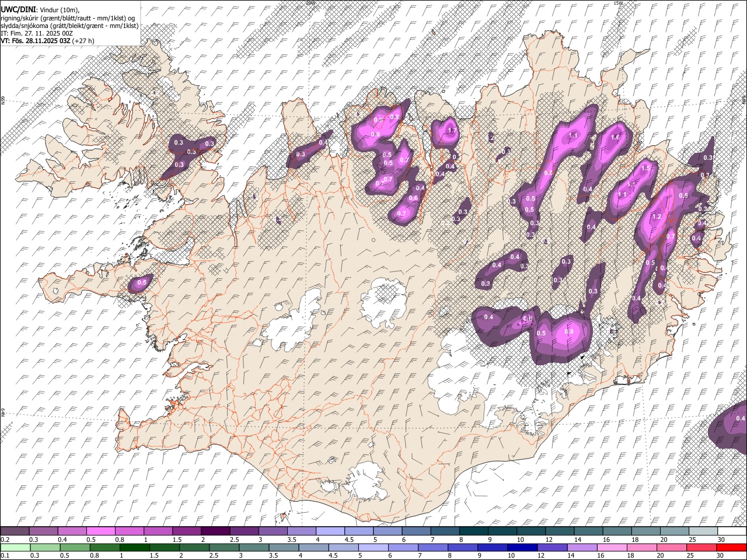Click the '20W' longitude label at top
The image size is (747, 560).
click(310, 3)
